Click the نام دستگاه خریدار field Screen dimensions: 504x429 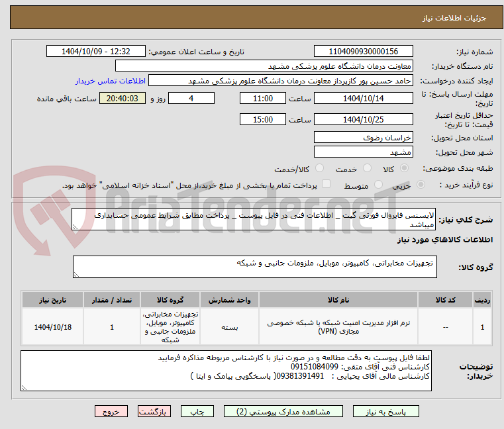tap(264, 66)
